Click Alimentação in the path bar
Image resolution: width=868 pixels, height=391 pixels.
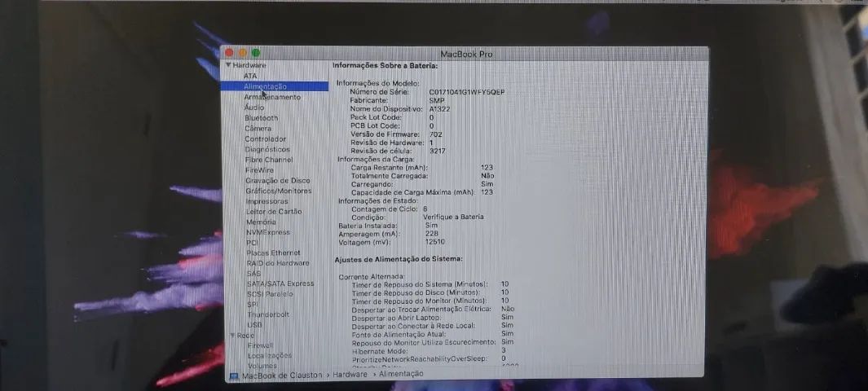click(401, 374)
